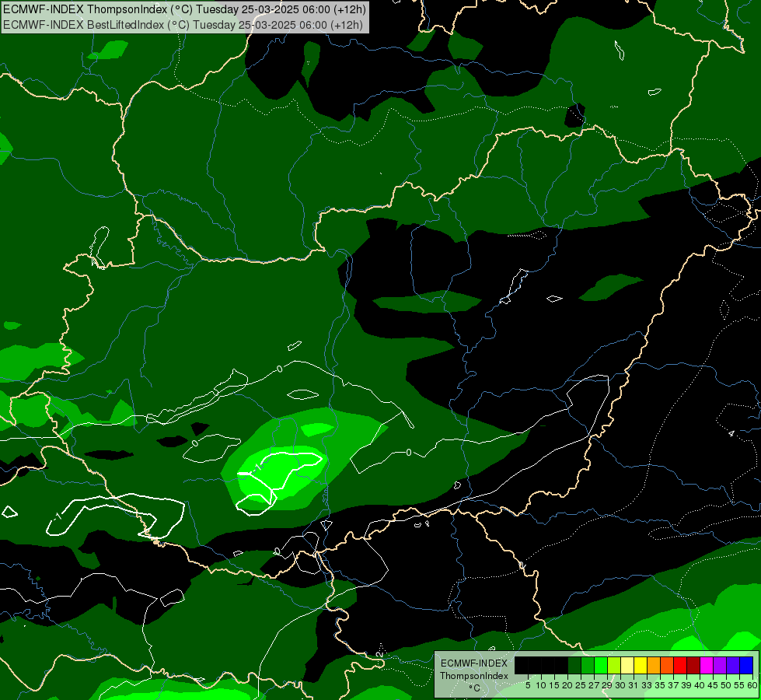Click the legend tick label 37
Screen dimensions: 761x700
coord(674,685)
